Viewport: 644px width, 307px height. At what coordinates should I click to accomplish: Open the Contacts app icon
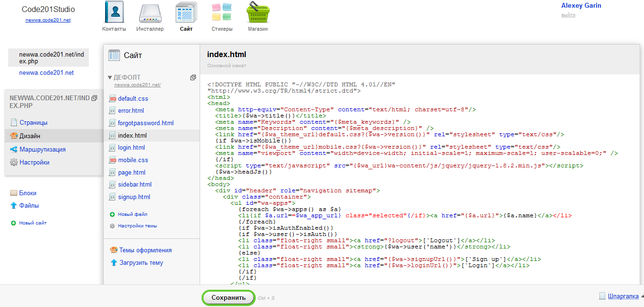(x=114, y=13)
